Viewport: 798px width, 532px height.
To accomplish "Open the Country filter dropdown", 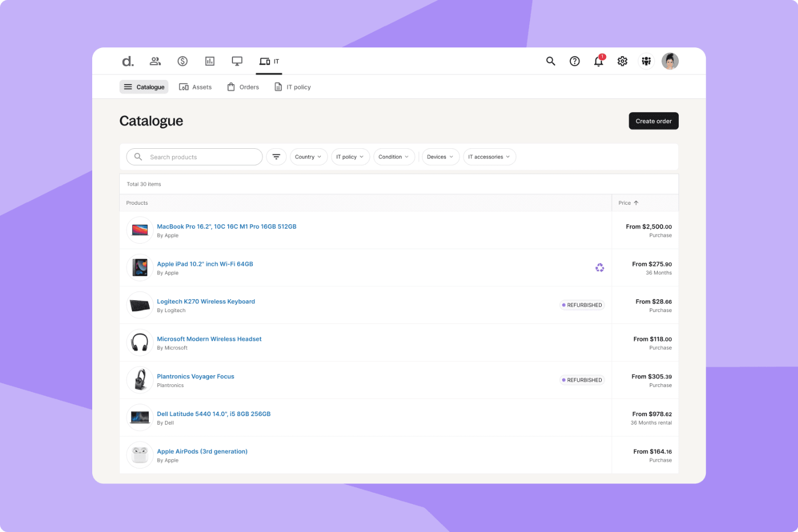I will (x=308, y=156).
